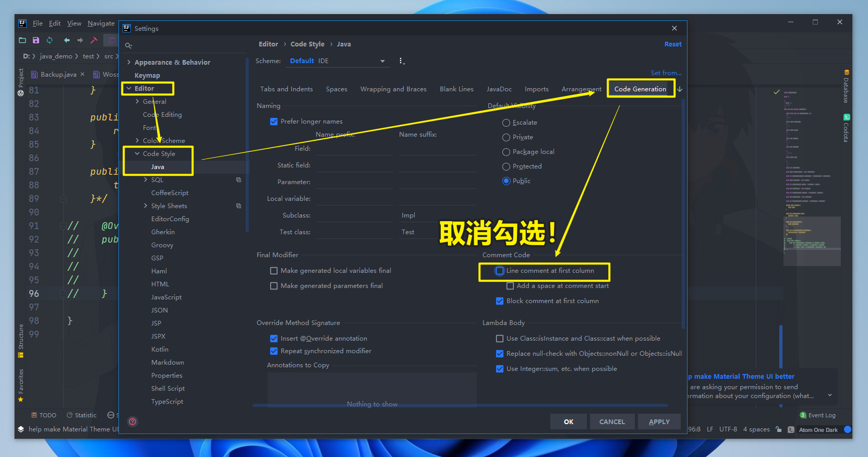Image resolution: width=868 pixels, height=457 pixels.
Task: Switch to Wrapping and Braces tab
Action: pos(393,89)
